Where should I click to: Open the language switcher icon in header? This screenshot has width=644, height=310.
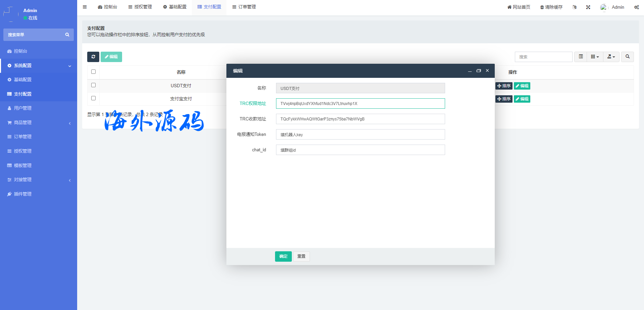coord(574,7)
